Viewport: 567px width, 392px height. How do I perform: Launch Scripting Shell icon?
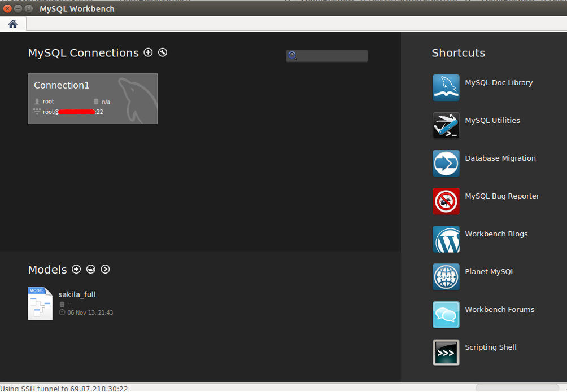pos(446,353)
